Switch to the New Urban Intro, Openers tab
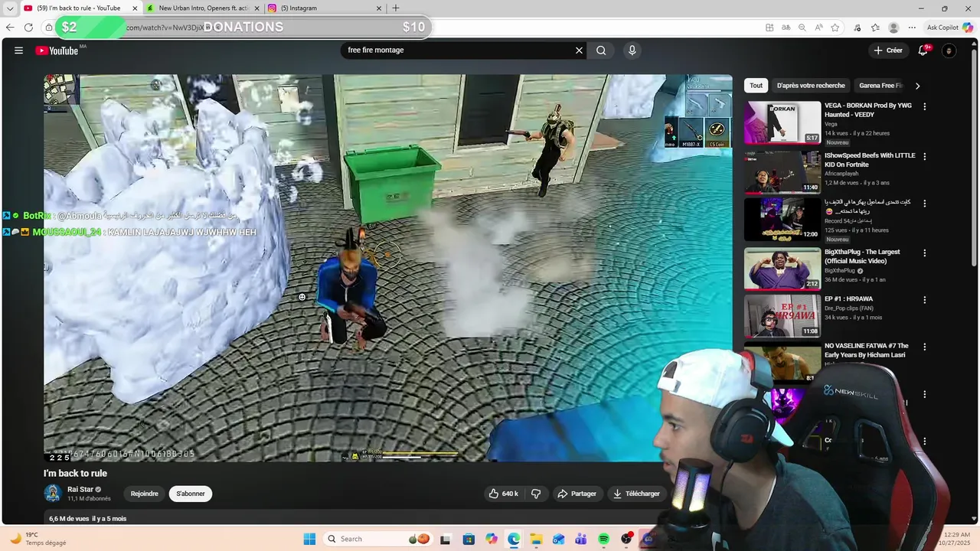This screenshot has width=980, height=551. tap(204, 8)
